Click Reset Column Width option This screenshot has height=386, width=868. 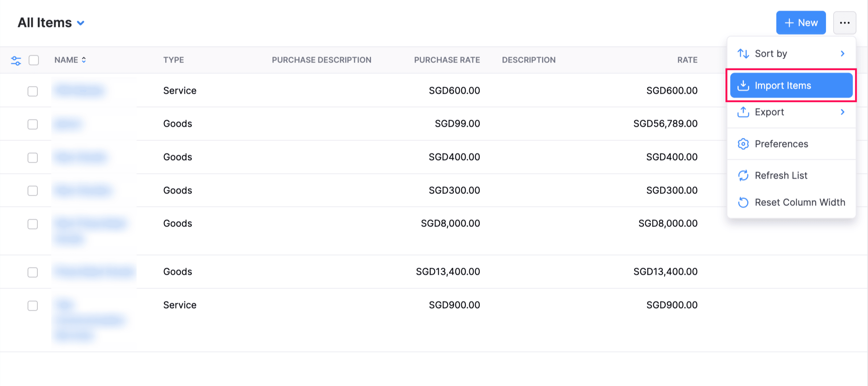(x=800, y=202)
